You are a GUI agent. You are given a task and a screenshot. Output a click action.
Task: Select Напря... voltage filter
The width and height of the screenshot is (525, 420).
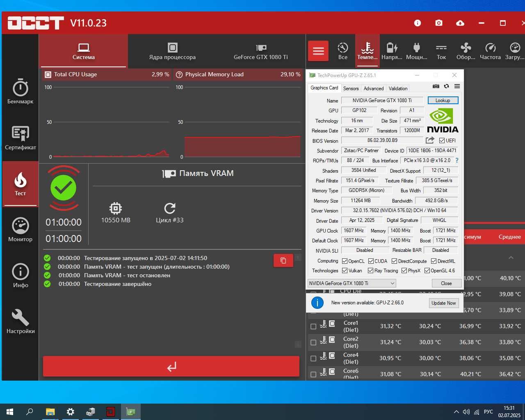[392, 51]
